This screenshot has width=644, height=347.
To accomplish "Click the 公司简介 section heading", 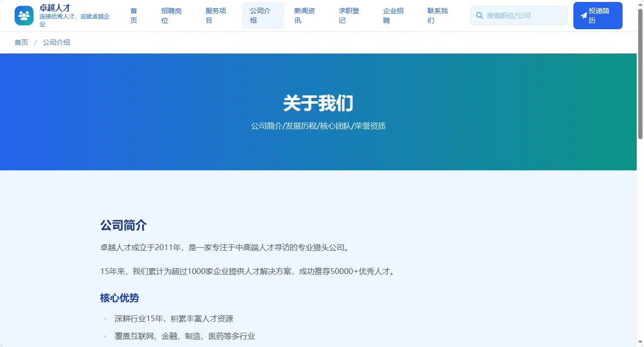I will (x=123, y=225).
